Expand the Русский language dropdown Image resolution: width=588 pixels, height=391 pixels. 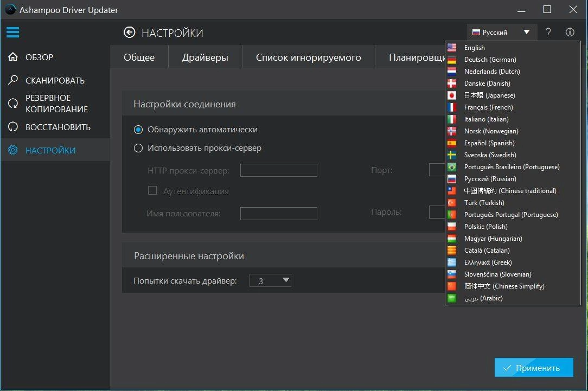click(501, 32)
